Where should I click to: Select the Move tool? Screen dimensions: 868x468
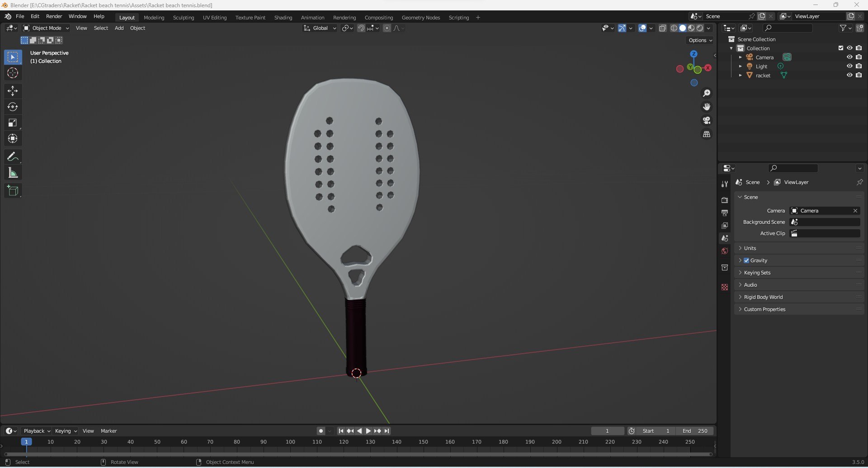13,91
